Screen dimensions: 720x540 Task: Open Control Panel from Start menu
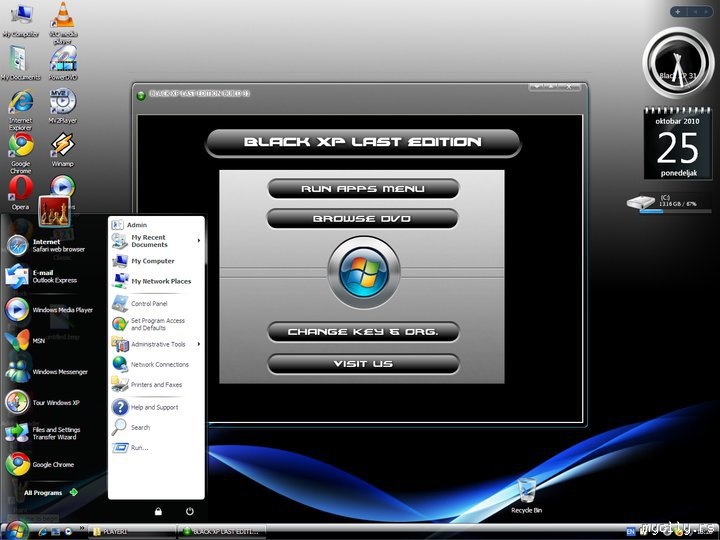(140, 304)
